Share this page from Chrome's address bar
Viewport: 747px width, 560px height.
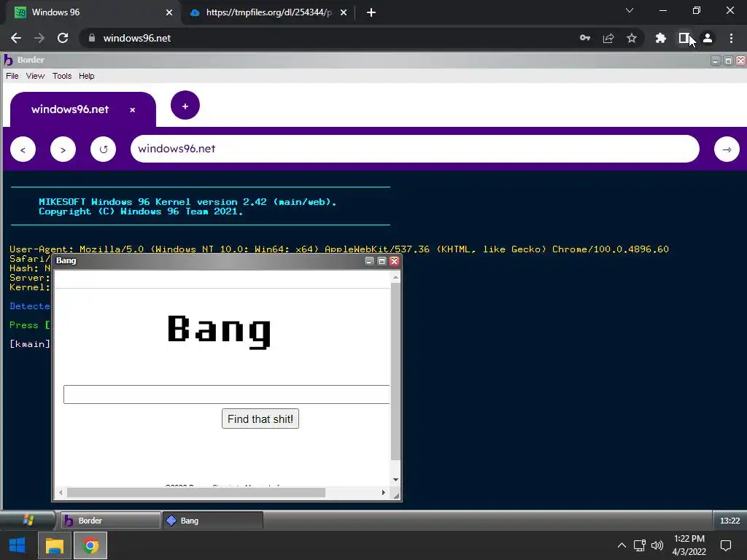point(608,38)
